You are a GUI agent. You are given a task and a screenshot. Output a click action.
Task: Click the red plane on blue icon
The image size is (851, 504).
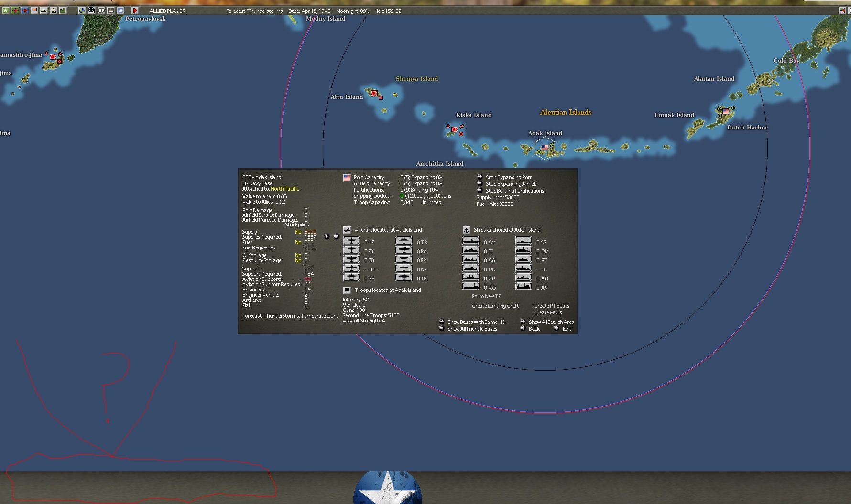click(x=25, y=11)
